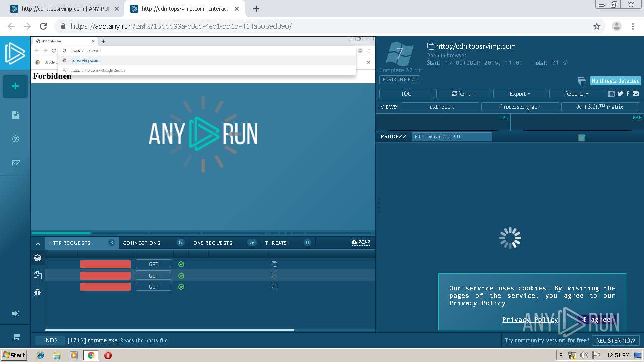Click the first GET method button
This screenshot has width=644, height=362.
153,264
